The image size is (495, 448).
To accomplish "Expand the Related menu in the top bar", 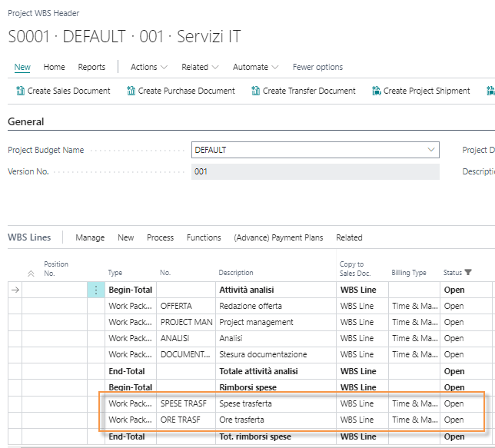I will [x=200, y=67].
